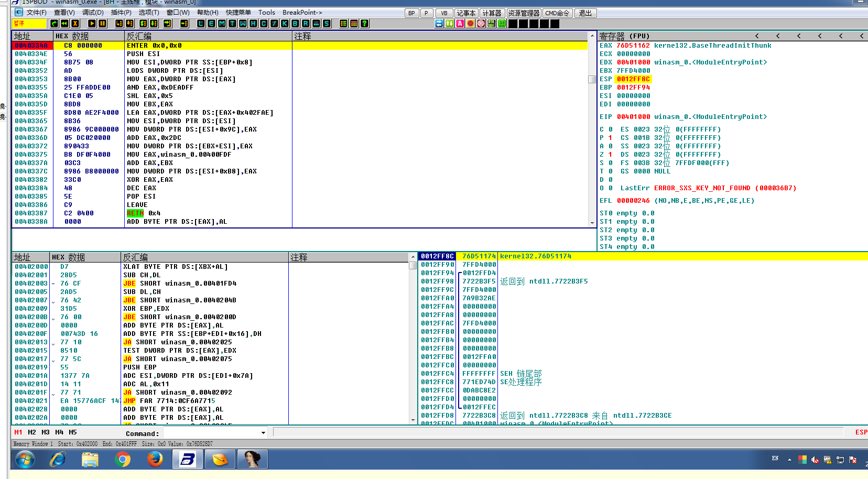The image size is (868, 479).
Task: Open Threads window with T icon
Action: tap(232, 24)
